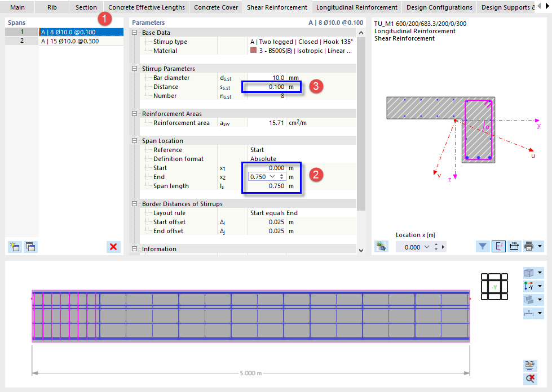Viewport: 552px width, 392px height.
Task: Open the Concrete Cover tab
Action: pos(215,7)
